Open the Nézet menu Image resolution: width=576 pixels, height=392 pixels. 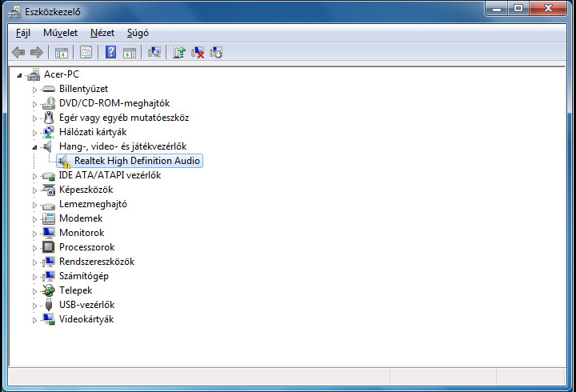(102, 33)
